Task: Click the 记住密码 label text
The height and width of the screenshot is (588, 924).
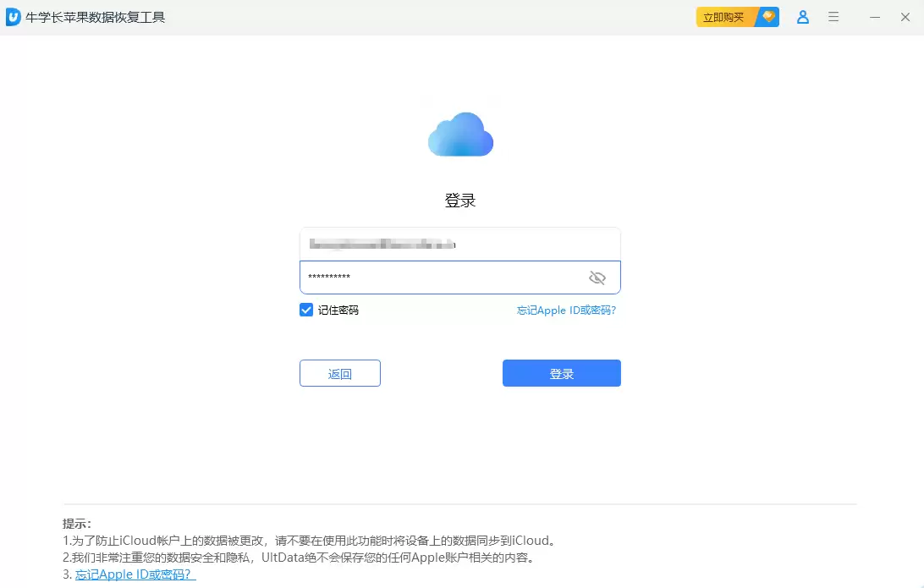Action: (338, 310)
